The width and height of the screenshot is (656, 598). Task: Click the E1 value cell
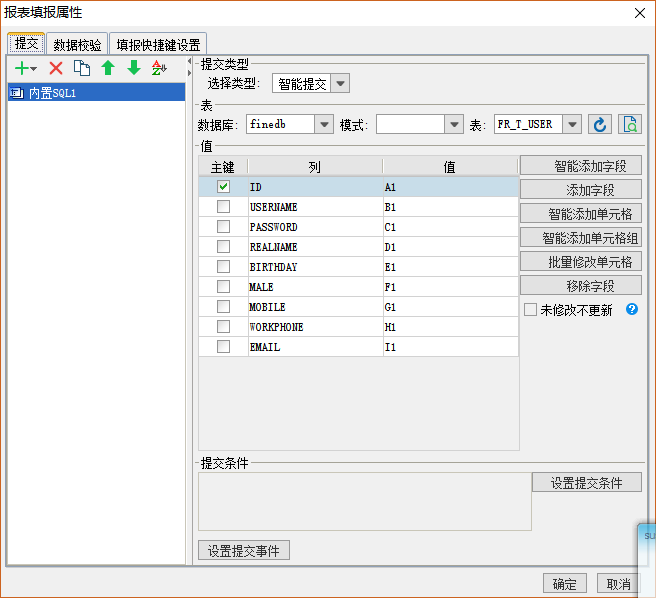tap(451, 267)
